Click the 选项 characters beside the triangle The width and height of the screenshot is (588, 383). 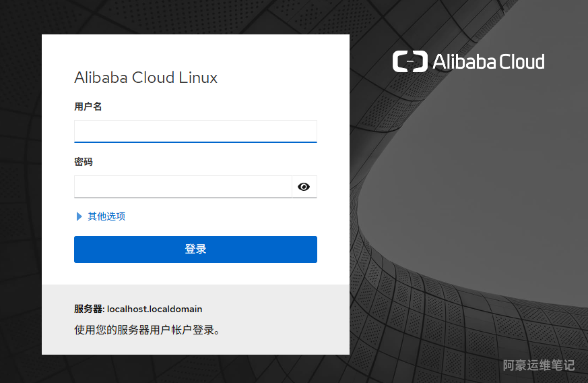(116, 216)
